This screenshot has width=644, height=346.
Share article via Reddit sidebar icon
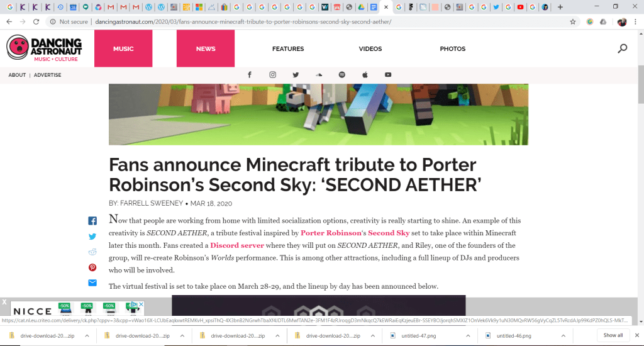pyautogui.click(x=92, y=252)
